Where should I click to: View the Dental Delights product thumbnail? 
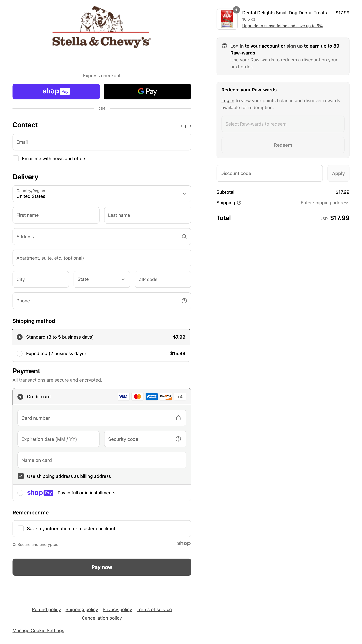click(x=227, y=19)
